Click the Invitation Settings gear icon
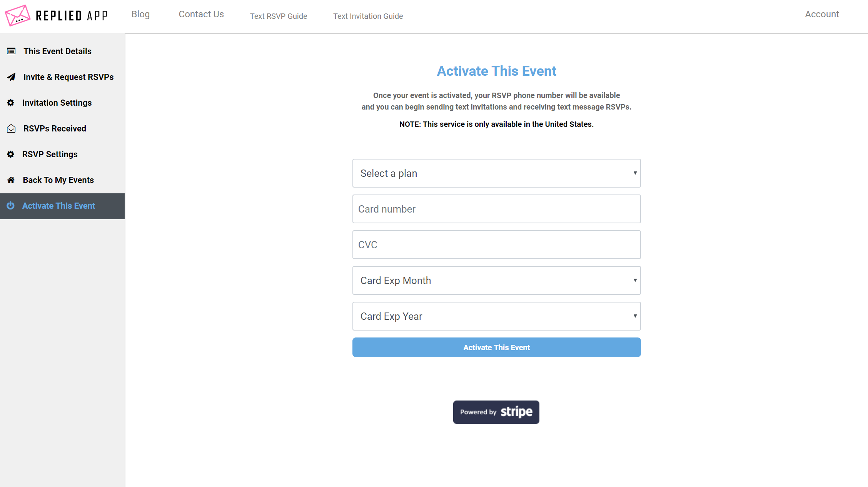868x487 pixels. tap(11, 103)
